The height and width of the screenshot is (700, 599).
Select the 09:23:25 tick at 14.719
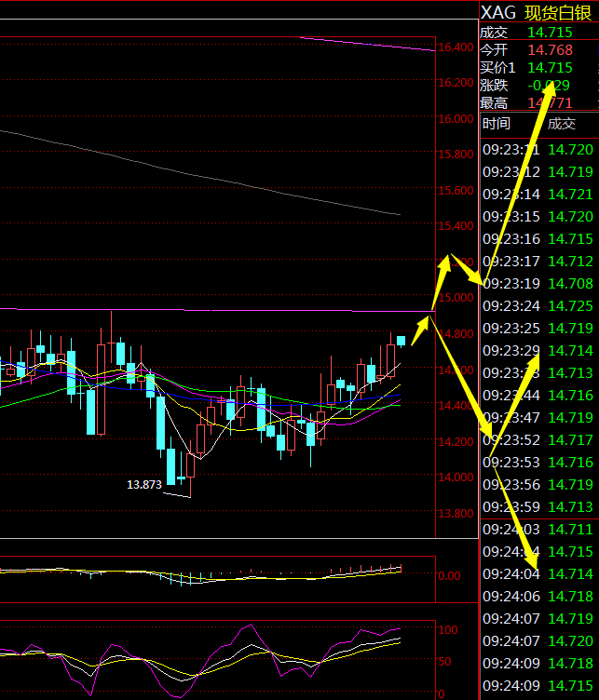(538, 328)
